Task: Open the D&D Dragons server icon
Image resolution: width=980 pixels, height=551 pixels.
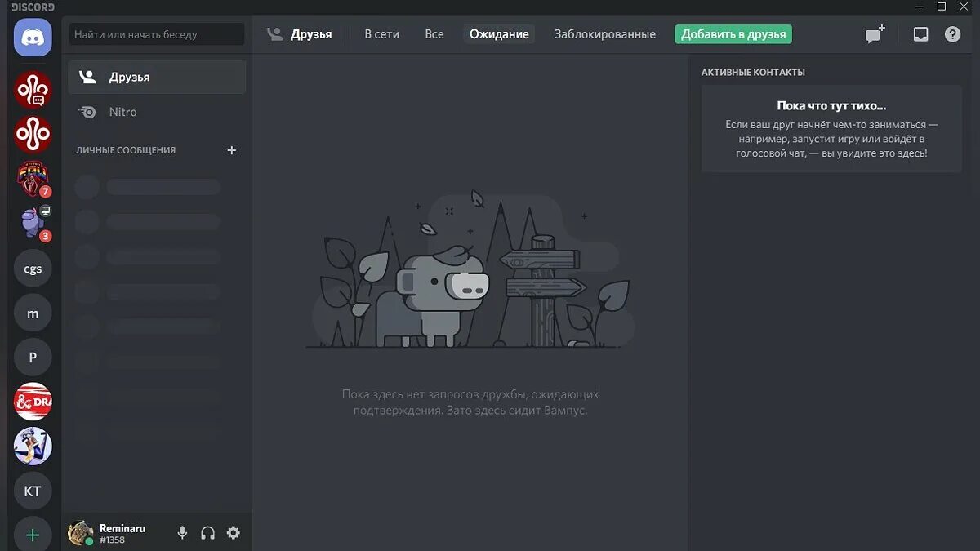Action: pyautogui.click(x=33, y=402)
